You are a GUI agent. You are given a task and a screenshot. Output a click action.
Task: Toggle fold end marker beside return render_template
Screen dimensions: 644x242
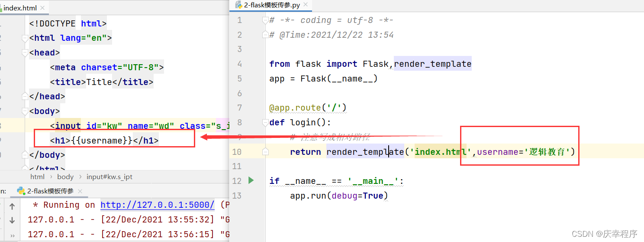click(x=265, y=151)
